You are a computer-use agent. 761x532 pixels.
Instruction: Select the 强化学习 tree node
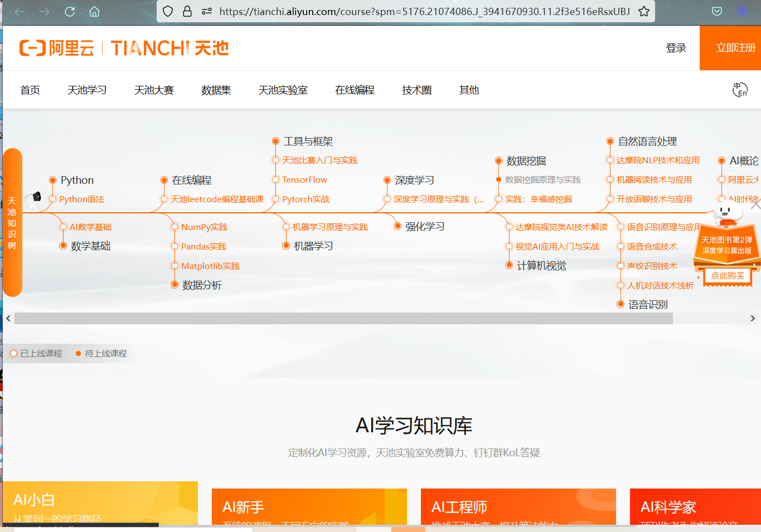(x=424, y=227)
